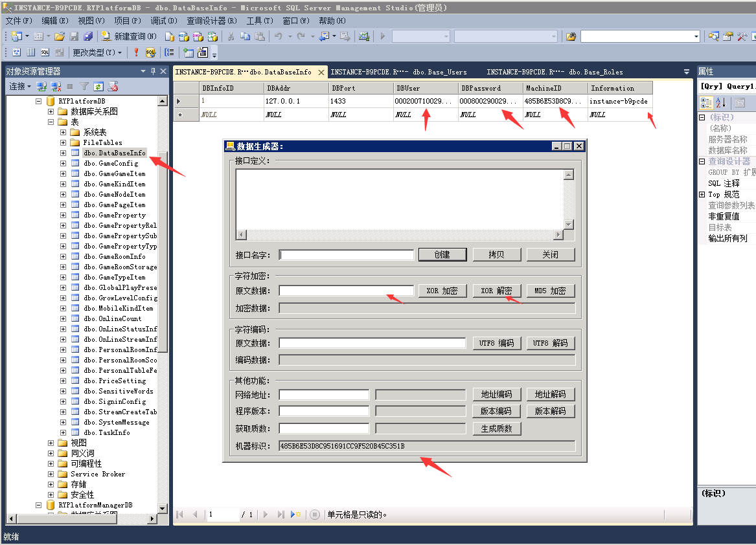The height and width of the screenshot is (545, 756).
Task: Open the Change Type (更改类型) dropdown
Action: point(97,52)
